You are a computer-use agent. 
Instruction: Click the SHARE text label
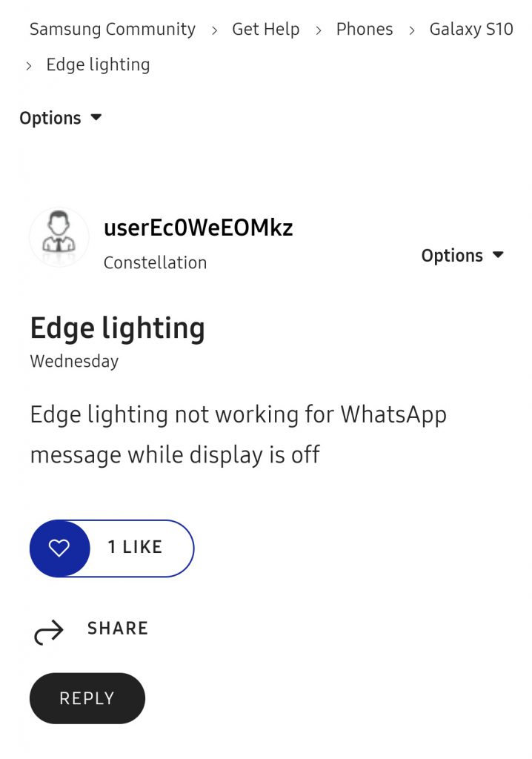click(x=118, y=629)
